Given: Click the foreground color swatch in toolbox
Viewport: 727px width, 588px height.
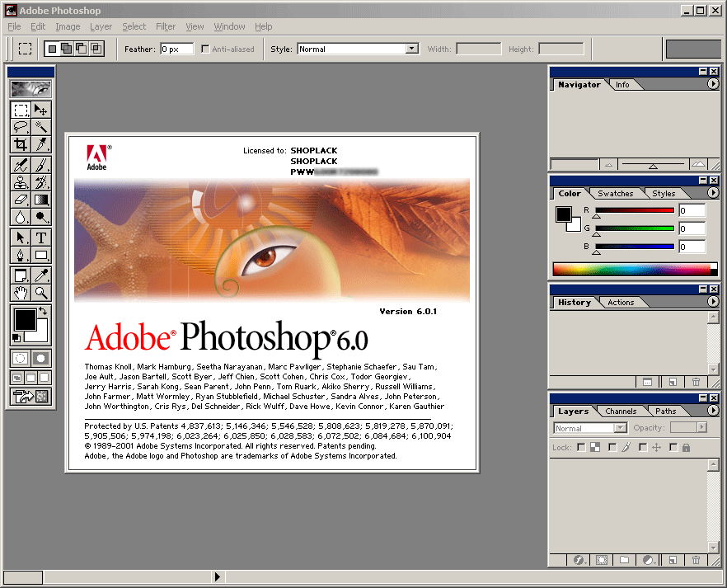Looking at the screenshot, I should click(x=25, y=320).
